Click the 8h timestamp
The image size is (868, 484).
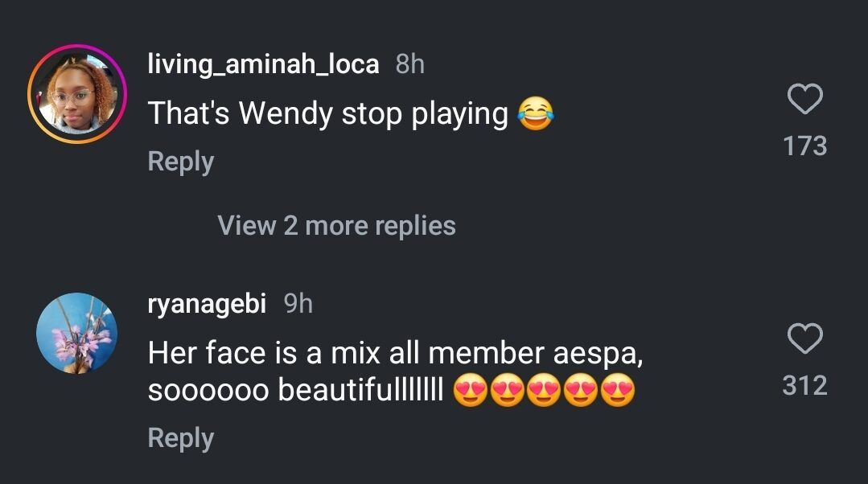410,64
